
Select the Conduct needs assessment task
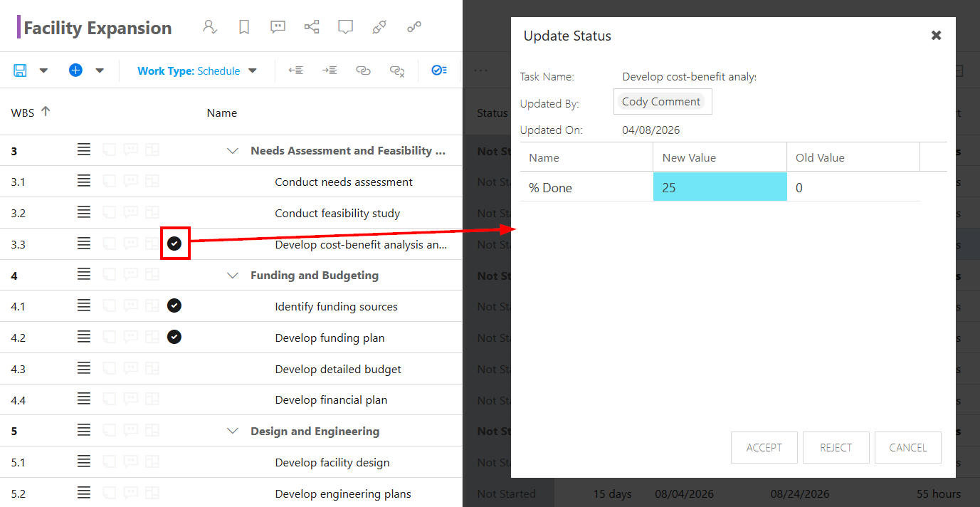tap(344, 182)
